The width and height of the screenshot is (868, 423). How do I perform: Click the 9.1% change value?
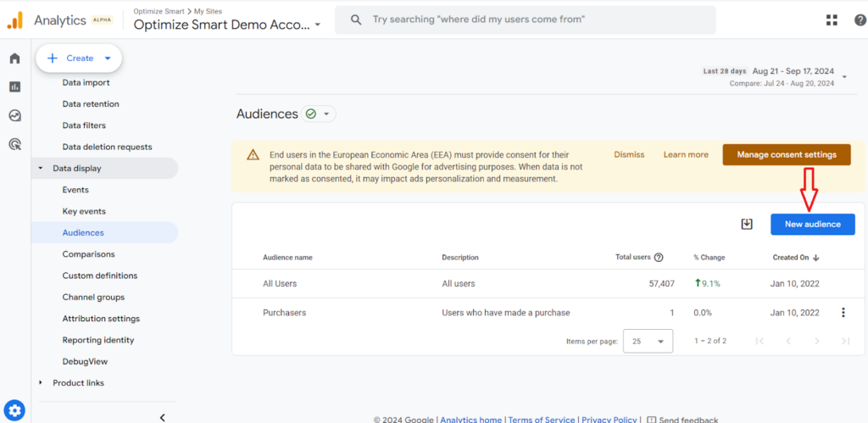point(707,283)
